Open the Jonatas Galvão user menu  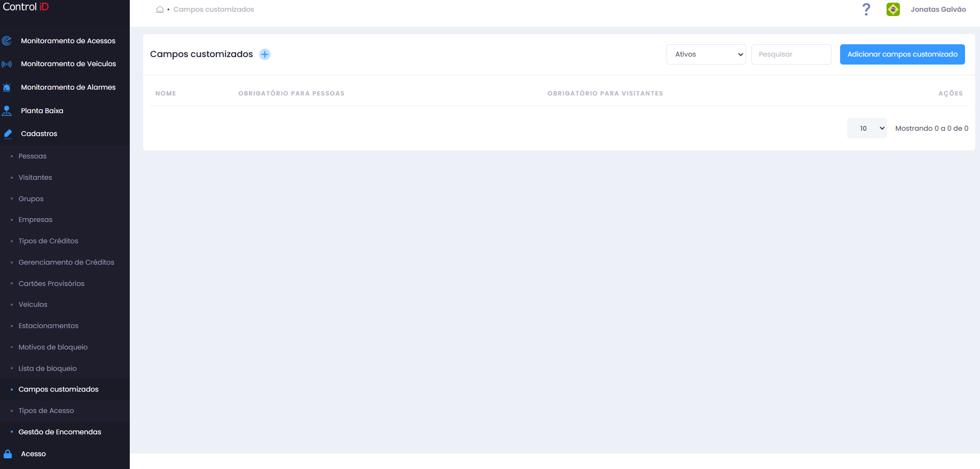click(x=938, y=9)
